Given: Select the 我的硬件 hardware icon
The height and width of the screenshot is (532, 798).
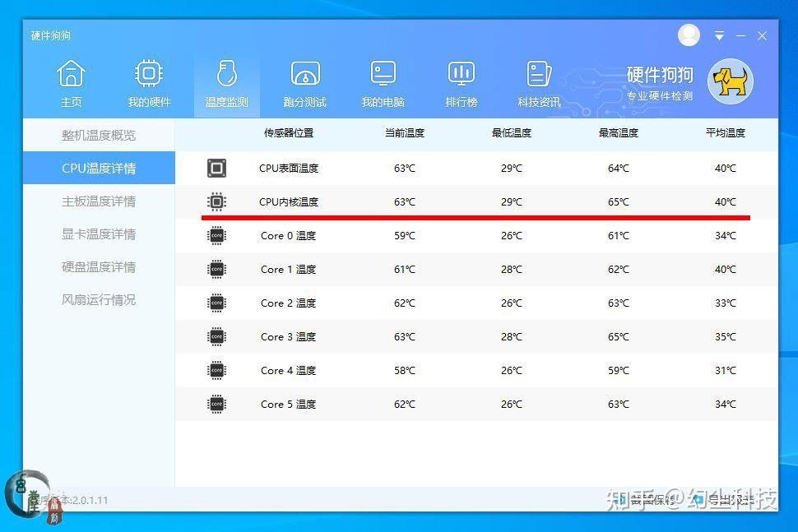Looking at the screenshot, I should 148,82.
